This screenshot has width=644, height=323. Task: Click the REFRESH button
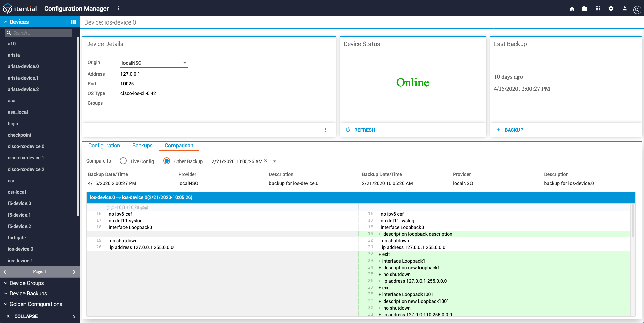tap(360, 130)
